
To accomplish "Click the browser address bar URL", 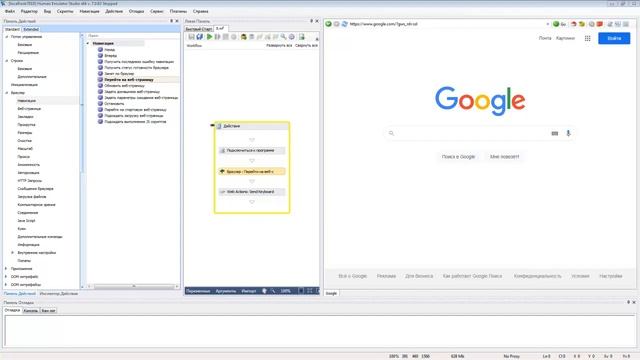I will pos(447,24).
